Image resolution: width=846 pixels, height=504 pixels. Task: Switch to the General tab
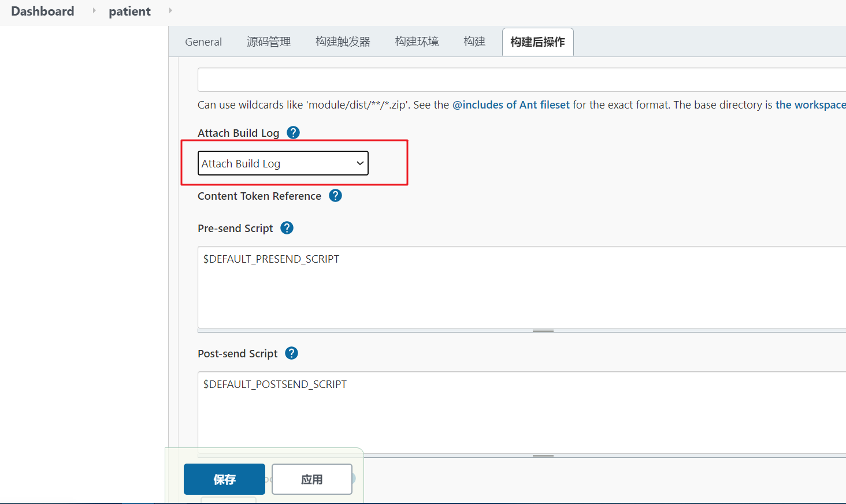(203, 42)
